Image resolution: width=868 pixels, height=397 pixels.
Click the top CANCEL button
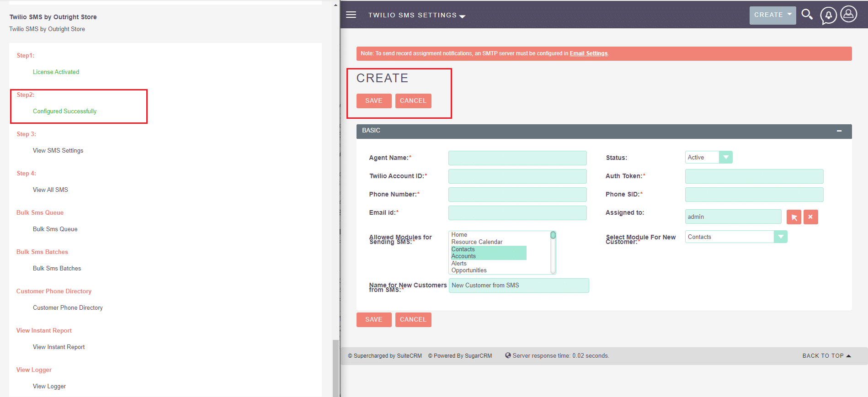[413, 101]
